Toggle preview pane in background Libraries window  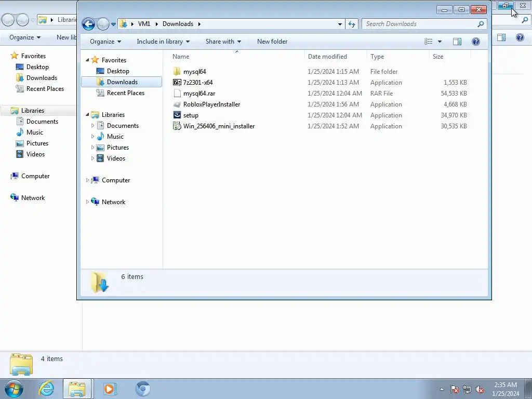click(x=501, y=37)
